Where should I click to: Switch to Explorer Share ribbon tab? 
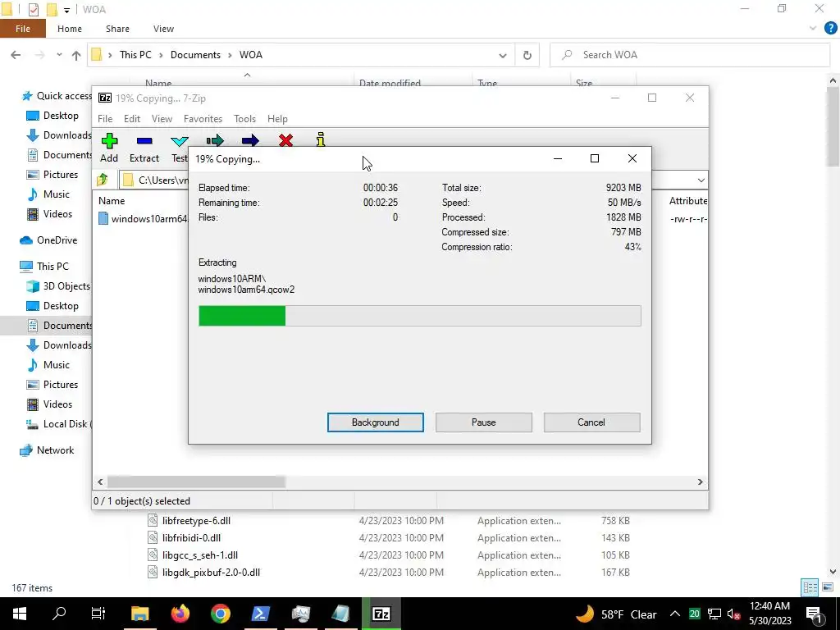pos(117,29)
